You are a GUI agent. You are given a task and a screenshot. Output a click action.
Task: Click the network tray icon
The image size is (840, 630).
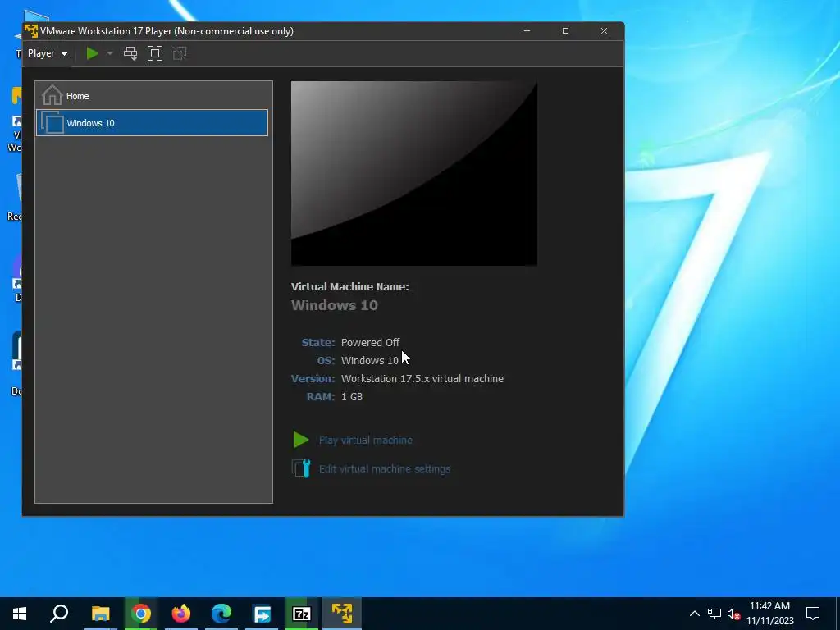click(x=714, y=614)
